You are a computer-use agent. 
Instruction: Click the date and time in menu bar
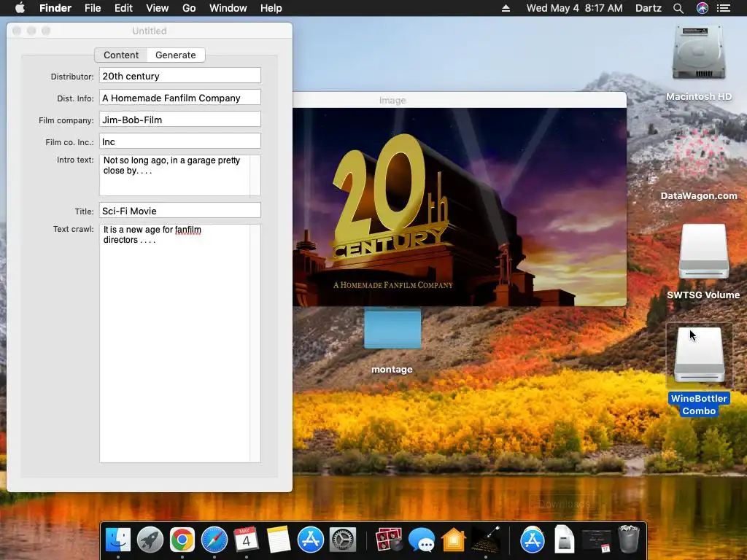click(x=575, y=8)
